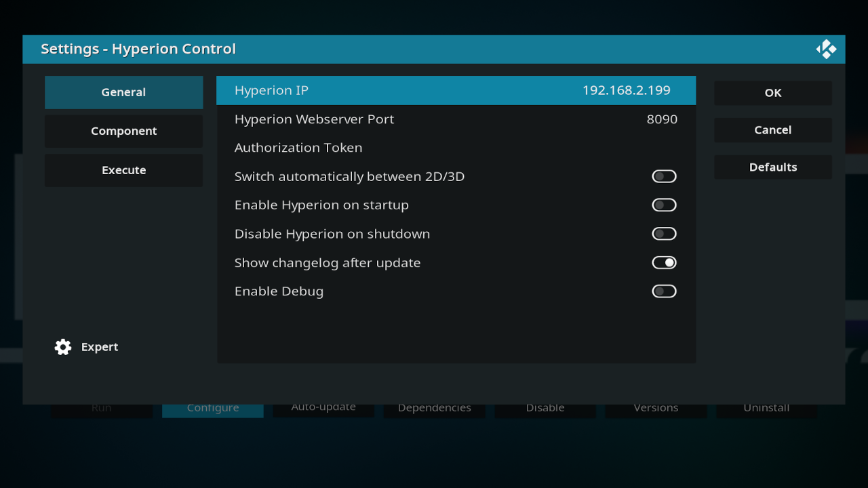Switch to the Component category
This screenshot has width=868, height=488.
pyautogui.click(x=123, y=131)
